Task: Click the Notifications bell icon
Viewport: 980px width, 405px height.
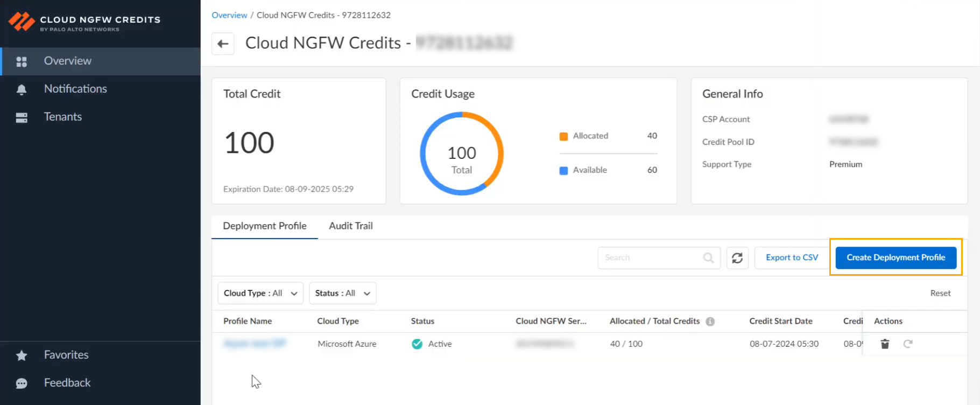Action: [22, 89]
